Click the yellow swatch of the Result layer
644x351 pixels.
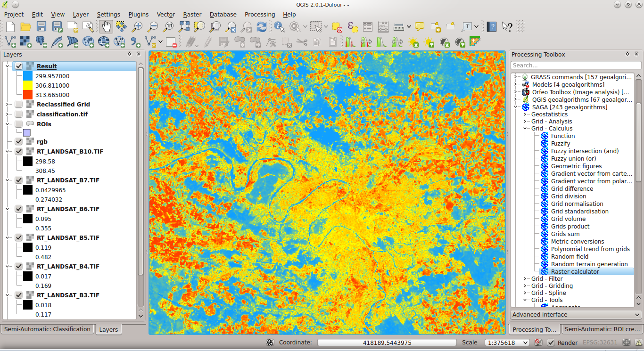point(27,86)
